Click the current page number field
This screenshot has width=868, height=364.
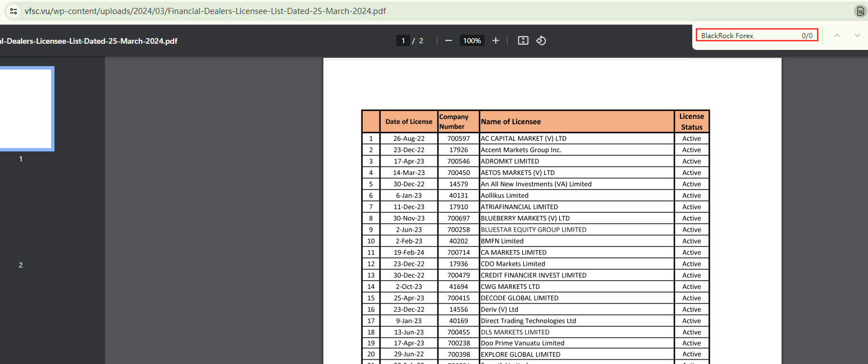[x=403, y=40]
